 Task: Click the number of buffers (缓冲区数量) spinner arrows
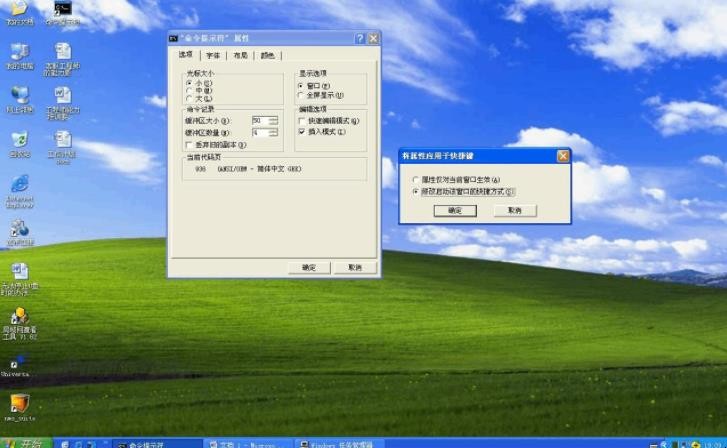[274, 133]
